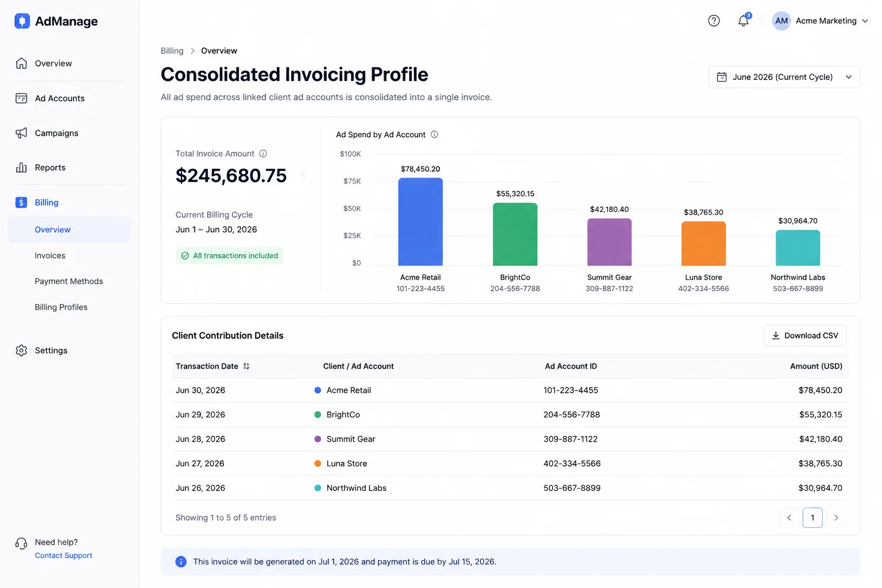Viewport: 882px width, 588px height.
Task: Go to Payment Methods in the Billing menu
Action: click(x=69, y=281)
